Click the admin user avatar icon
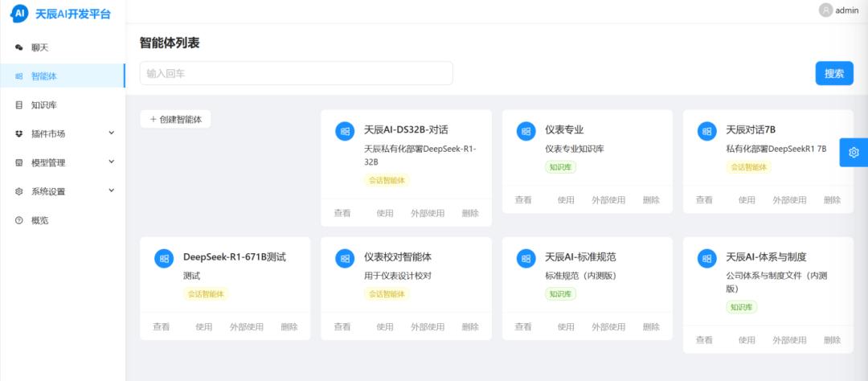The height and width of the screenshot is (381, 868). point(825,10)
